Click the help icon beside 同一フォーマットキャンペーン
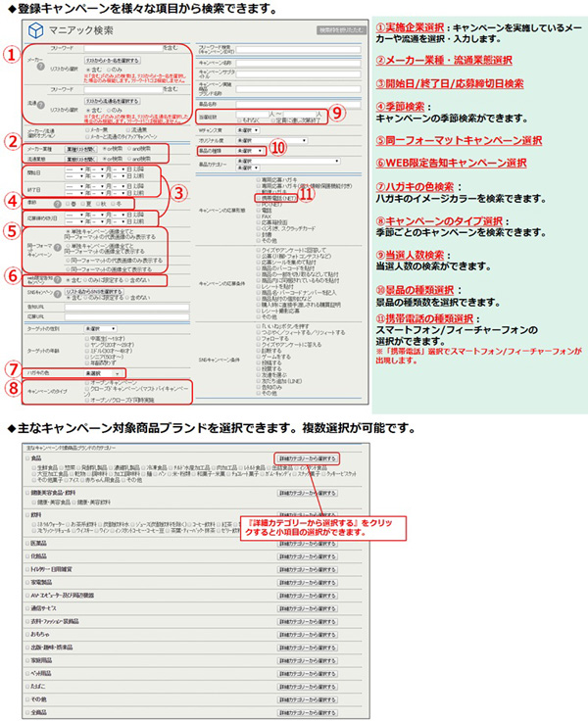The height and width of the screenshot is (721, 588). (x=58, y=248)
